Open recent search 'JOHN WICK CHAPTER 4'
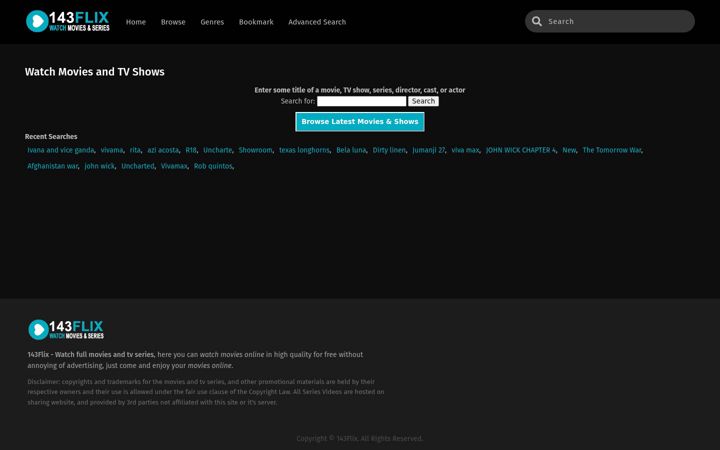The height and width of the screenshot is (450, 720). tap(521, 150)
